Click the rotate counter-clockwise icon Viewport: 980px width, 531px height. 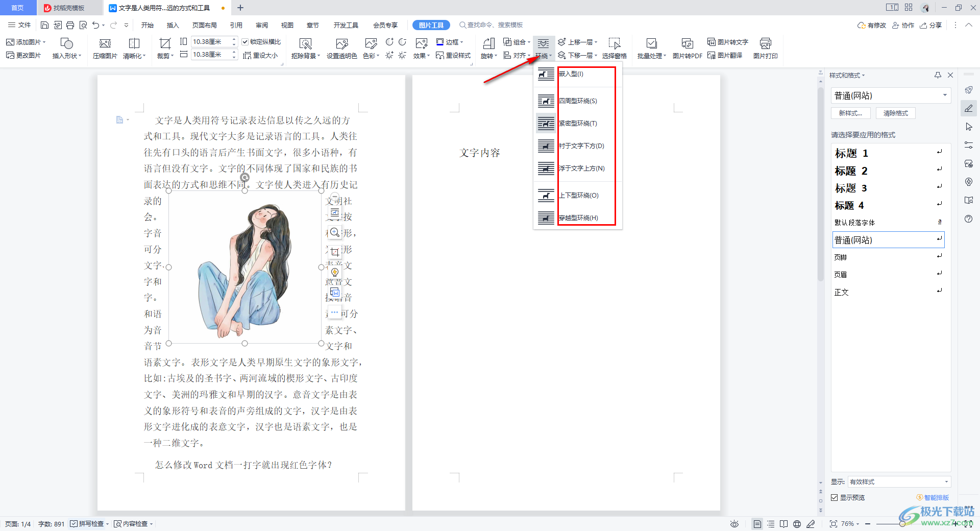pos(402,42)
